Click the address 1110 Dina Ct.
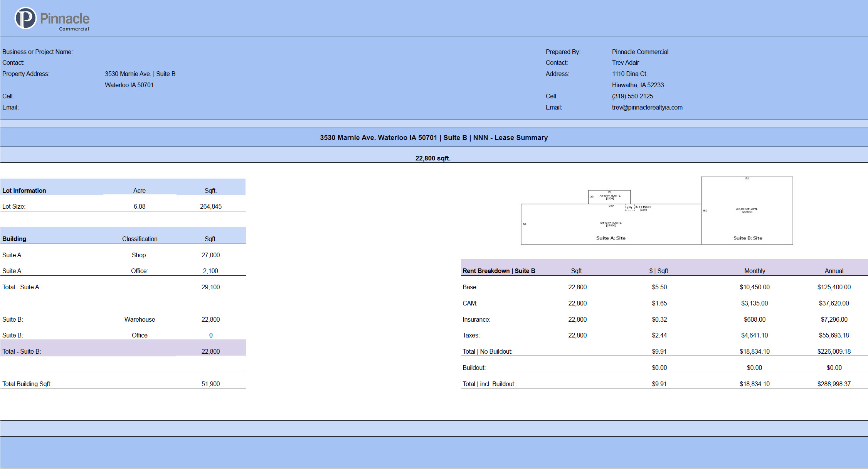This screenshot has height=469, width=868. coord(630,74)
